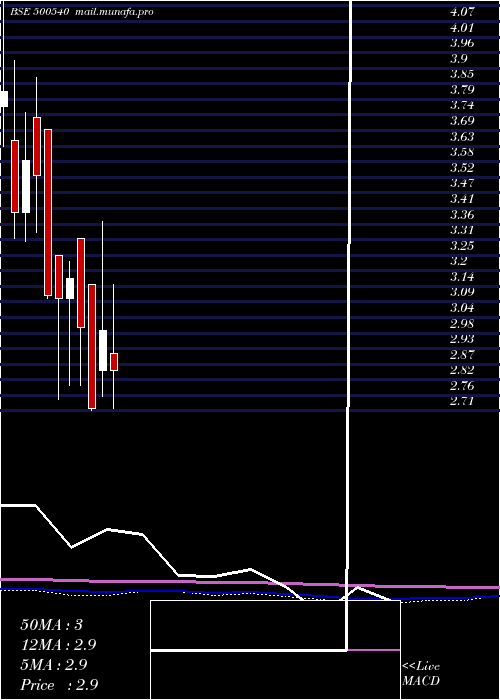Select the 3.14 price axis label

(x=462, y=277)
